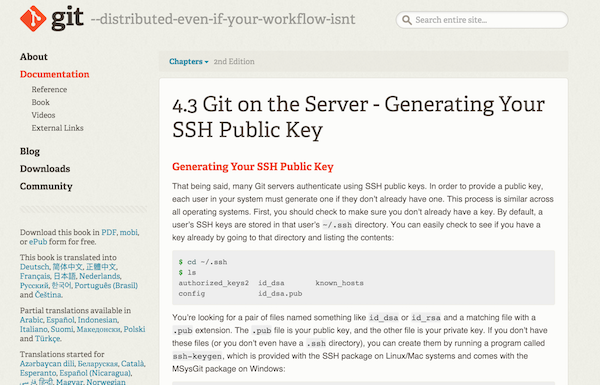Image resolution: width=600 pixels, height=385 pixels.
Task: Open the Italiano partial translation
Action: pos(33,329)
